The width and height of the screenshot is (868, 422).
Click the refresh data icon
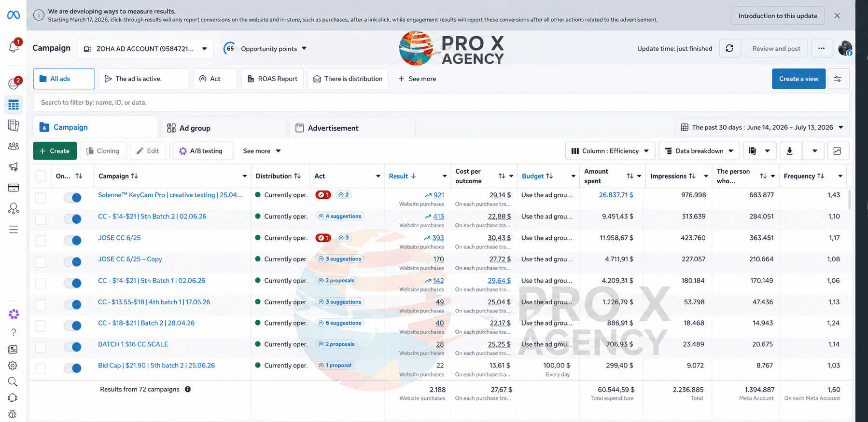[730, 48]
